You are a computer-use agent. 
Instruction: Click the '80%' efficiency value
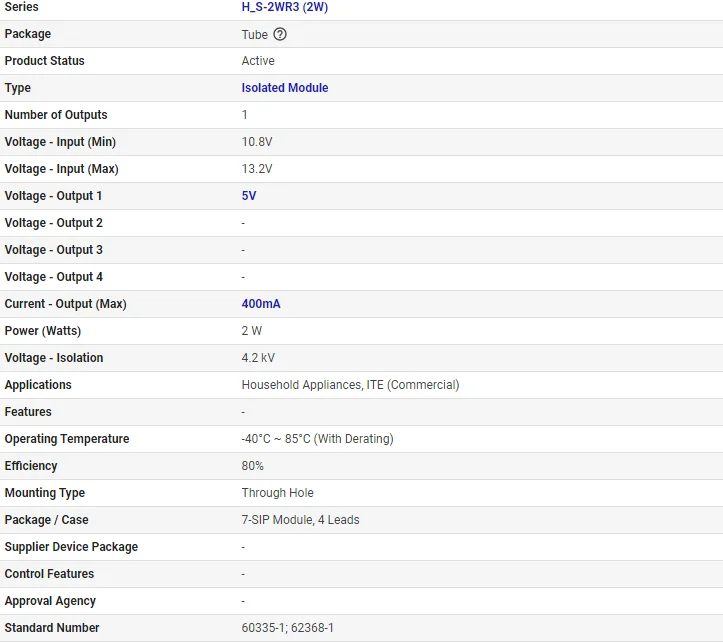(x=253, y=466)
